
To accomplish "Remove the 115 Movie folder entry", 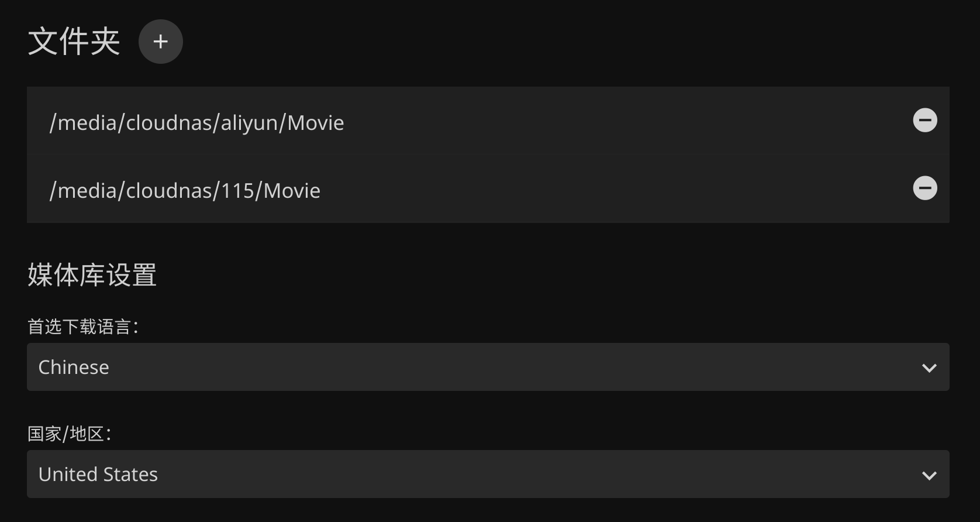I will pyautogui.click(x=924, y=188).
